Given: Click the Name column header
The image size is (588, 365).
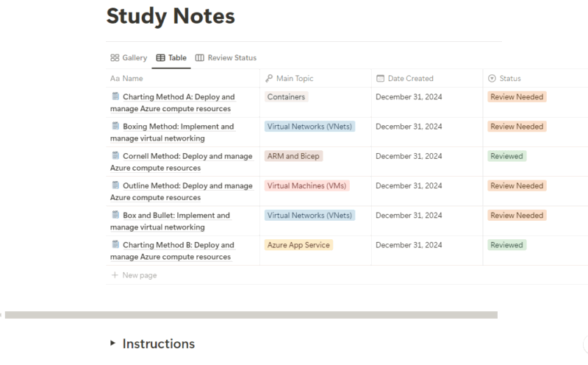Looking at the screenshot, I should point(182,79).
